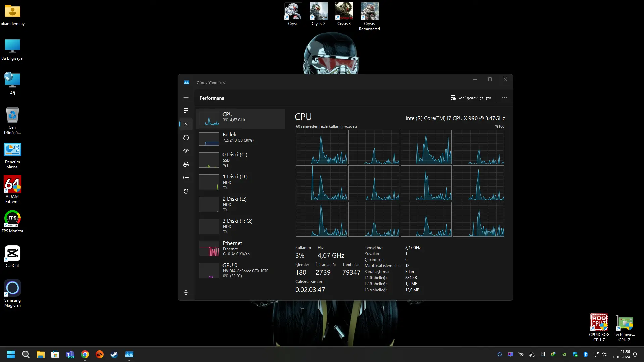Click the L3 önbelleği 12,0 MB value
The image size is (644, 362).
pos(412,290)
